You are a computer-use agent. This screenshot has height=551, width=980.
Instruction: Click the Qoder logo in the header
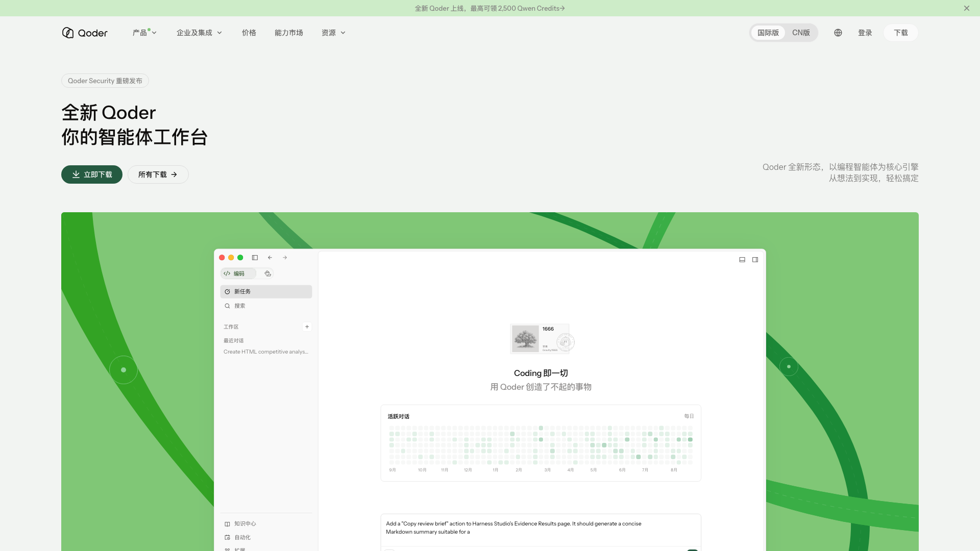point(85,33)
